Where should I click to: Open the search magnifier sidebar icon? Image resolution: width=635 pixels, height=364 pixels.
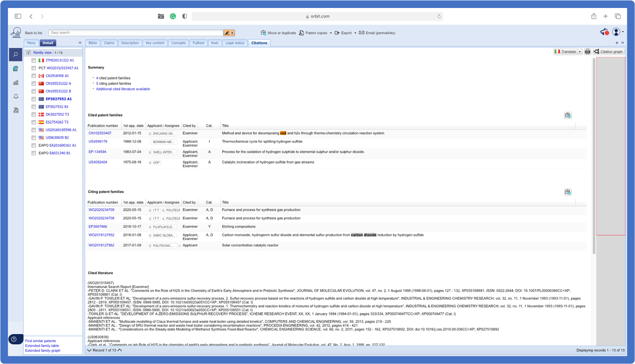16,55
